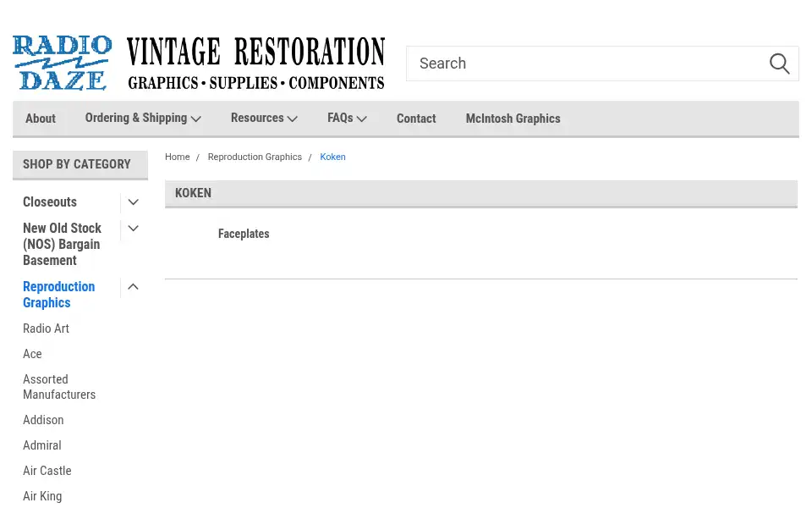
Task: Select Admiral in the sidebar
Action: point(42,445)
